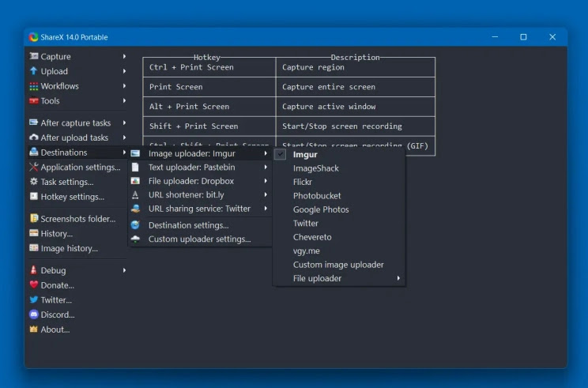Expand the After upload tasks arrow
588x388 pixels.
pyautogui.click(x=124, y=137)
